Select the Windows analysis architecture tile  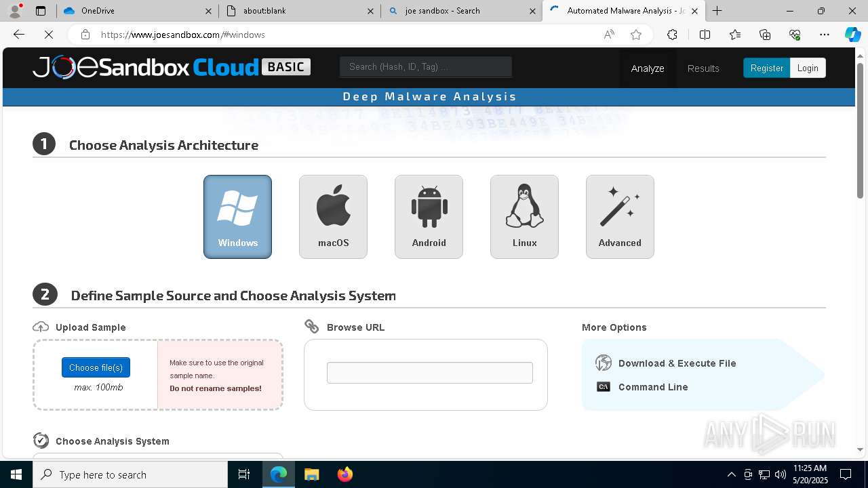(x=237, y=217)
